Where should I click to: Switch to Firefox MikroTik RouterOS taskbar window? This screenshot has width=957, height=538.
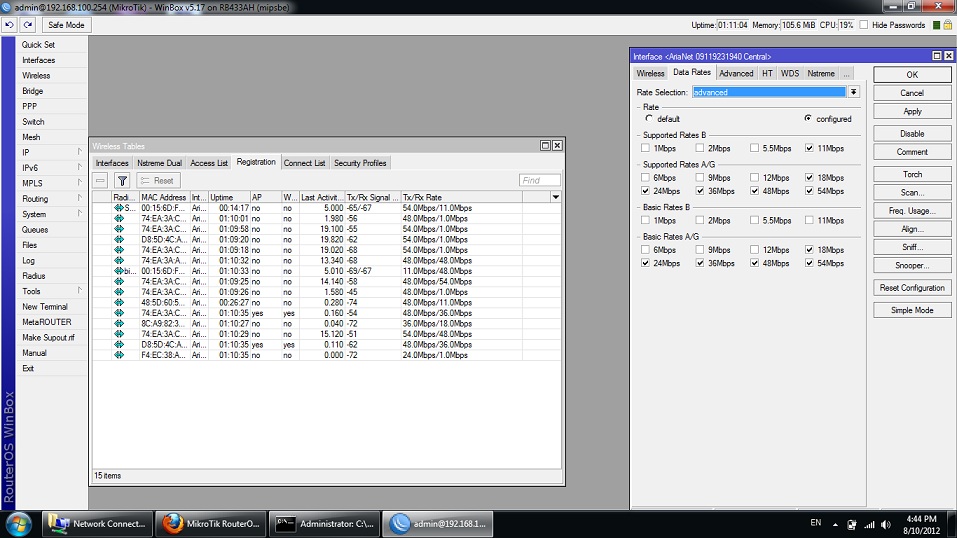[x=211, y=523]
